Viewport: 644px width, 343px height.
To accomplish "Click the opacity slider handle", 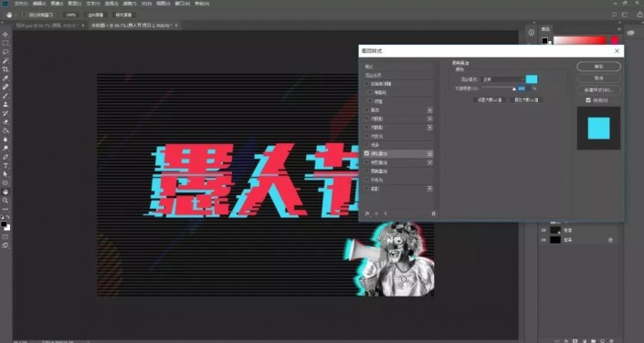I will 513,88.
